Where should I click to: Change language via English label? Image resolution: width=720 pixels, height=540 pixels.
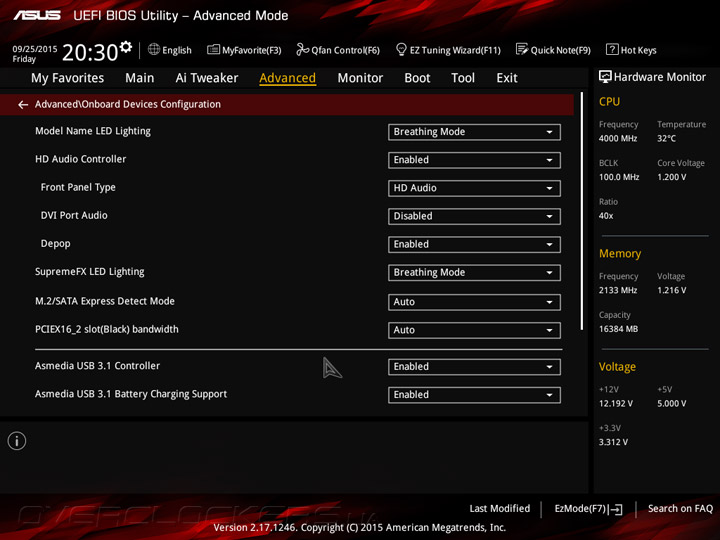(x=177, y=50)
